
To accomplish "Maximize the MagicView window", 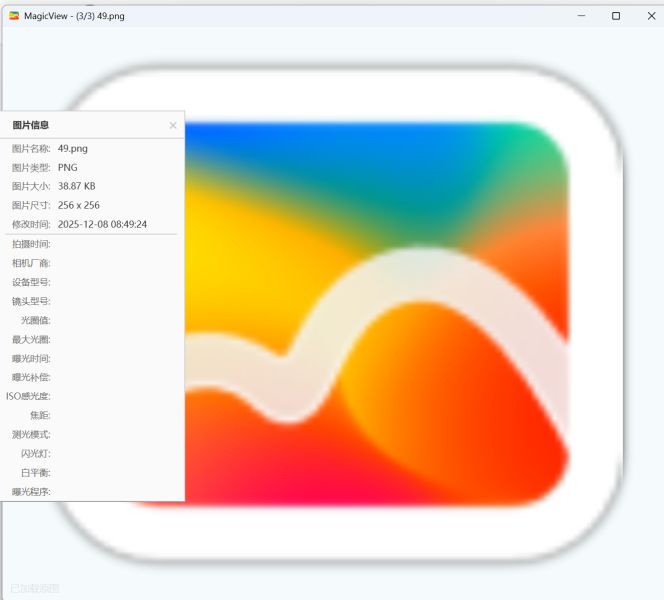I will pyautogui.click(x=616, y=16).
